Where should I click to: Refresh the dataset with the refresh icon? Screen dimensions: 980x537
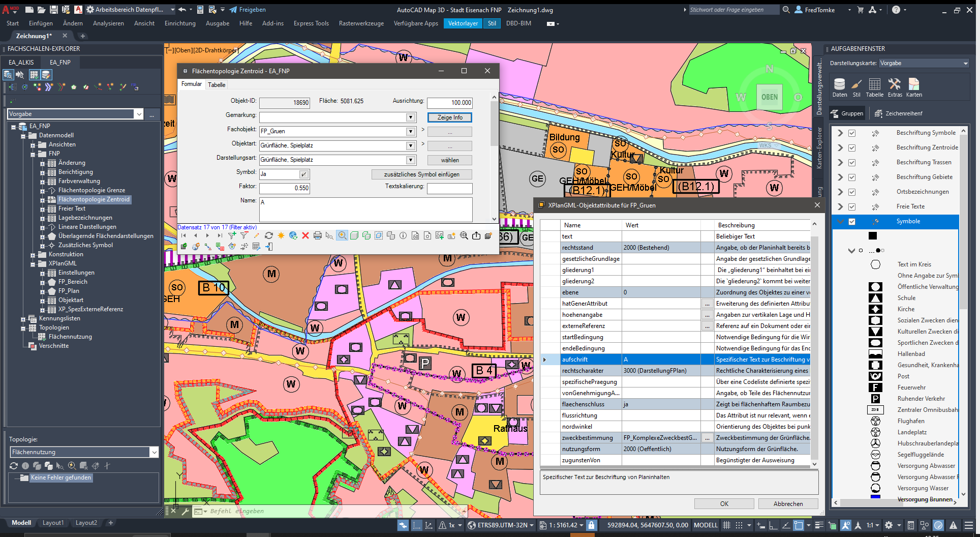[269, 235]
